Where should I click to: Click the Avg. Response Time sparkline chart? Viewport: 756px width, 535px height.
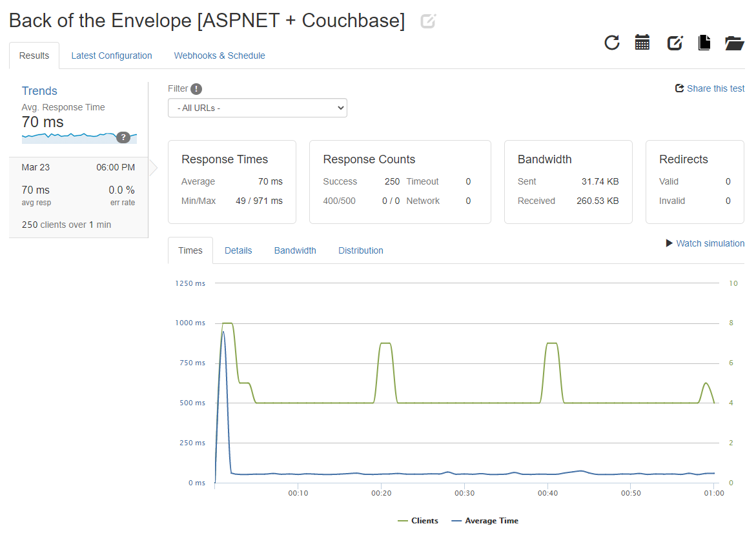coord(79,137)
